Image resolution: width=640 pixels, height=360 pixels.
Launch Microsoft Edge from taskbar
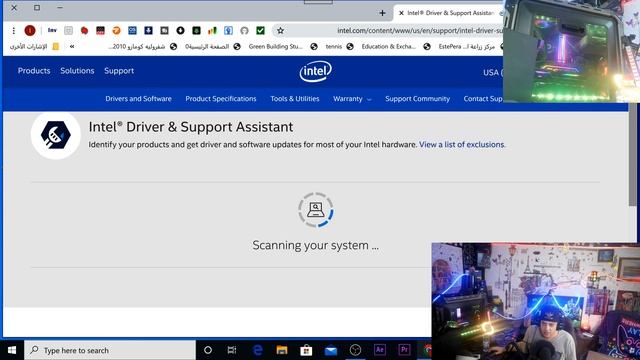tap(258, 350)
